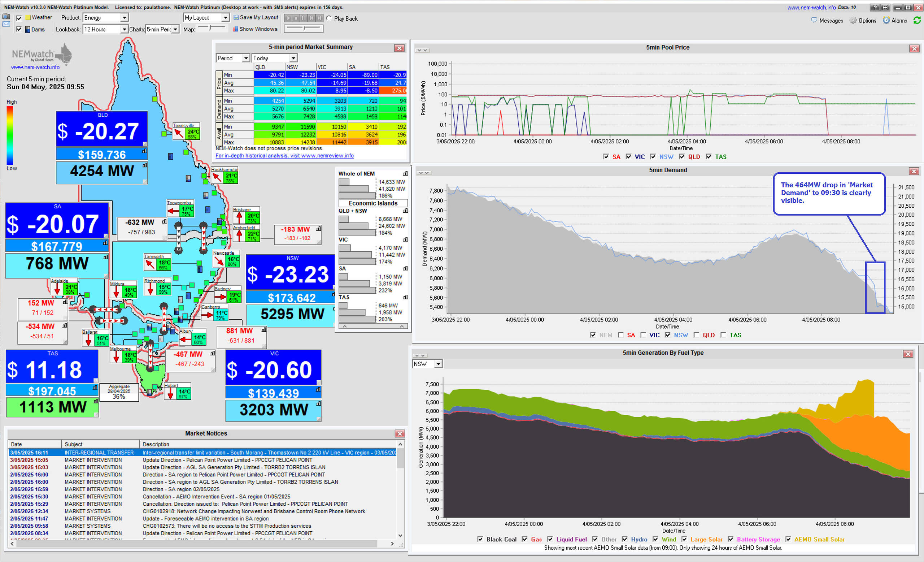The width and height of the screenshot is (924, 562).
Task: Open chart icon beside TAS 1113 MW demand
Action: [96, 401]
